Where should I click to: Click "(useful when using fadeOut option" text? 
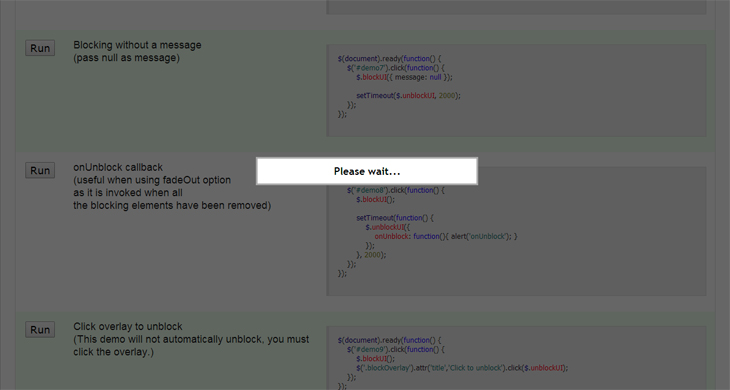point(152,180)
